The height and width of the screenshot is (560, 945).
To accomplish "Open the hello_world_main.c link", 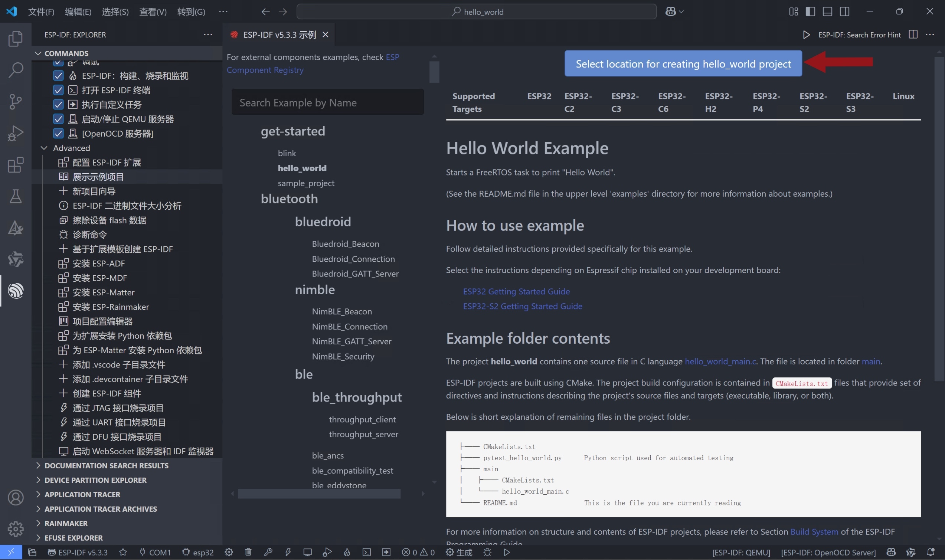I will point(720,361).
